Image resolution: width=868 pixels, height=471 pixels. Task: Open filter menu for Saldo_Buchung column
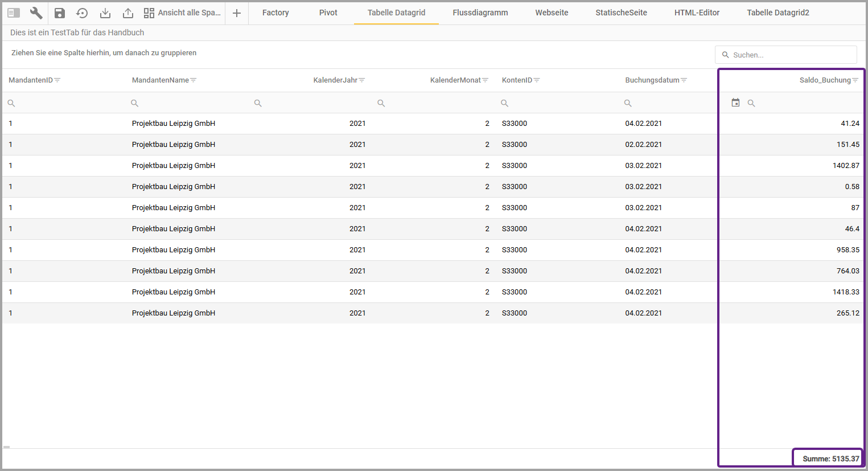coord(855,80)
